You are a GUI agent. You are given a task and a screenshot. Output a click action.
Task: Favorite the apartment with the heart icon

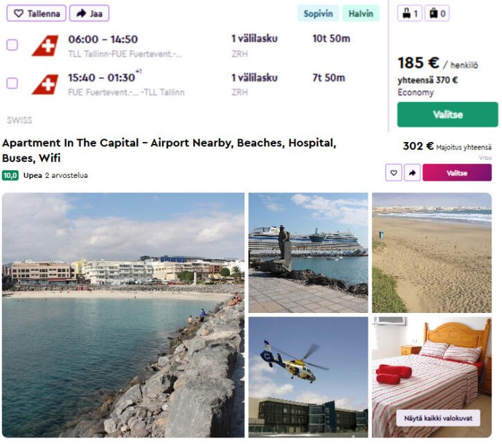[394, 173]
